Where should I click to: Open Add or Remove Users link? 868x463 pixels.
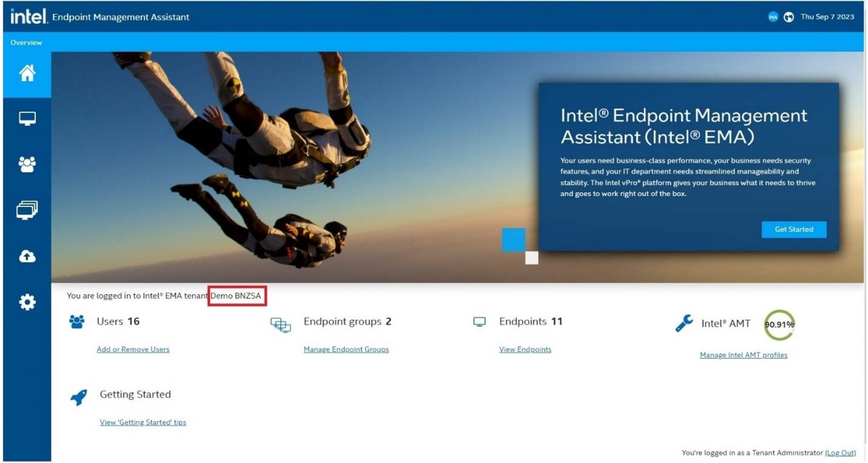point(133,349)
